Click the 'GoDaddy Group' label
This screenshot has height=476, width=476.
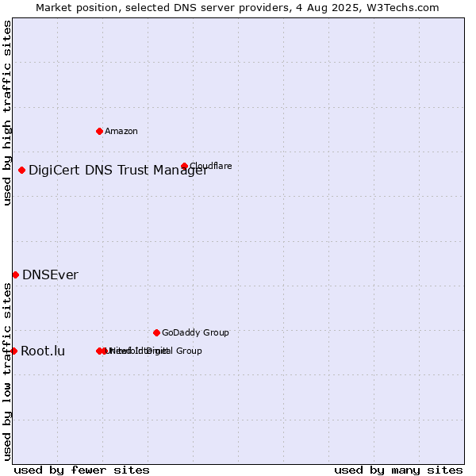195,332
